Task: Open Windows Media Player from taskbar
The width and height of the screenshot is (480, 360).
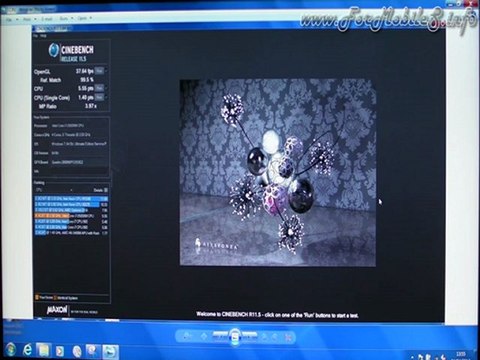Action: pyautogui.click(x=60, y=351)
